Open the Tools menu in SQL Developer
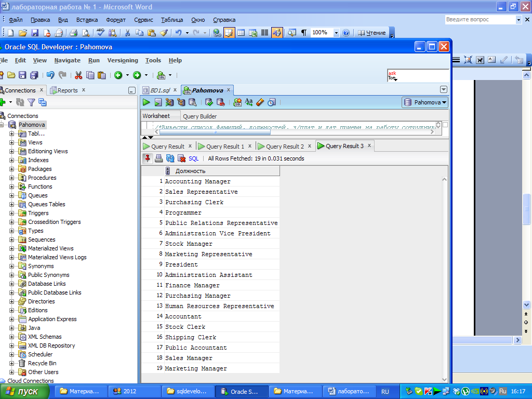532x399 pixels. pyautogui.click(x=153, y=60)
